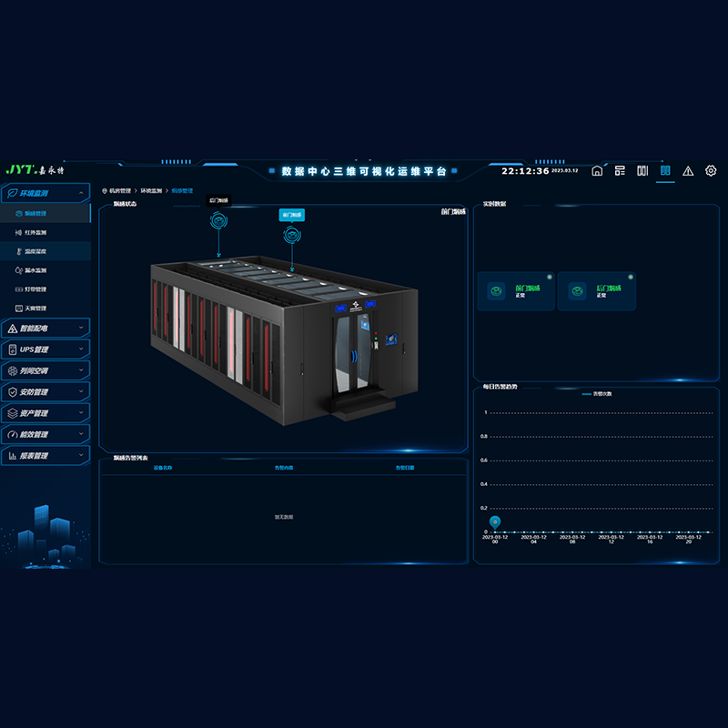
Task: Click the location pin icon in breadcrumb
Action: click(105, 191)
